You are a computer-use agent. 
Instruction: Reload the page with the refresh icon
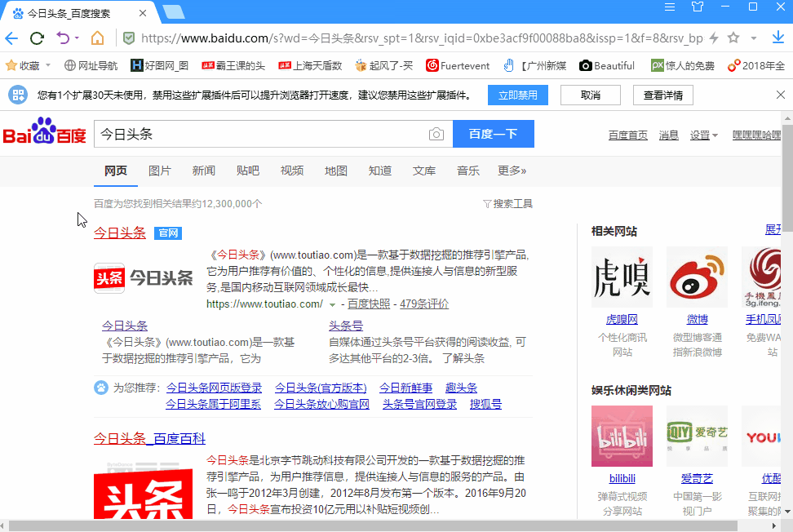click(x=36, y=38)
